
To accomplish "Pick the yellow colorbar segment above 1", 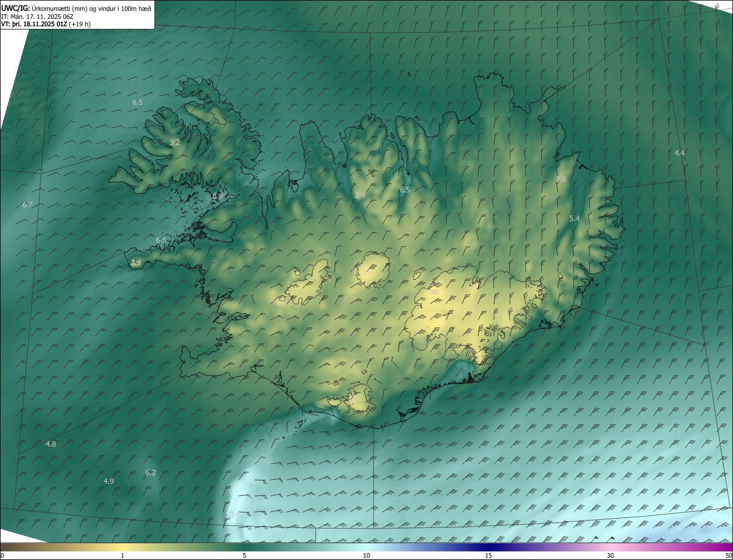I will click(x=123, y=547).
